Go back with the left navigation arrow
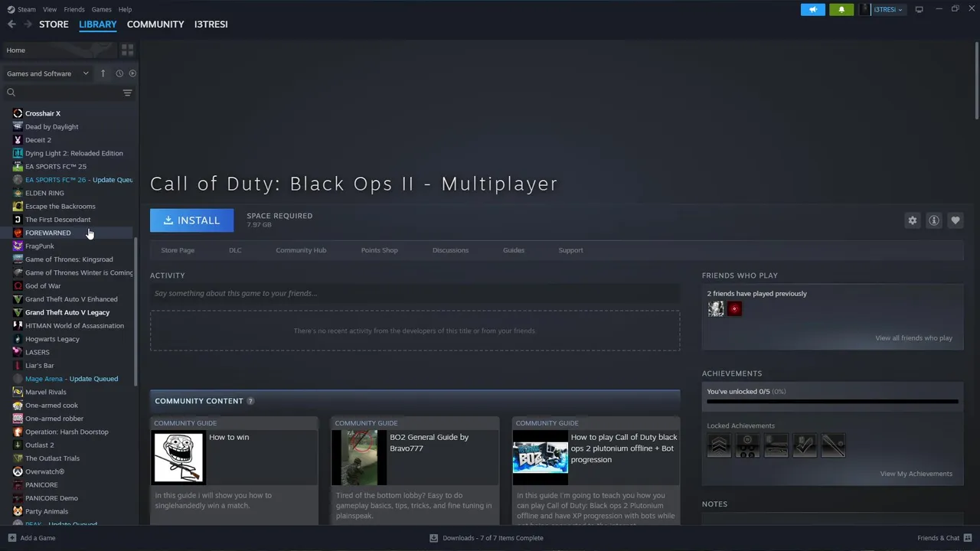Viewport: 980px width, 551px height. tap(11, 24)
